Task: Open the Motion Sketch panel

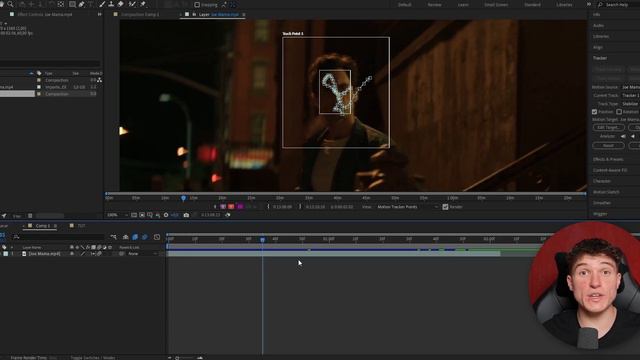Action: pos(606,192)
